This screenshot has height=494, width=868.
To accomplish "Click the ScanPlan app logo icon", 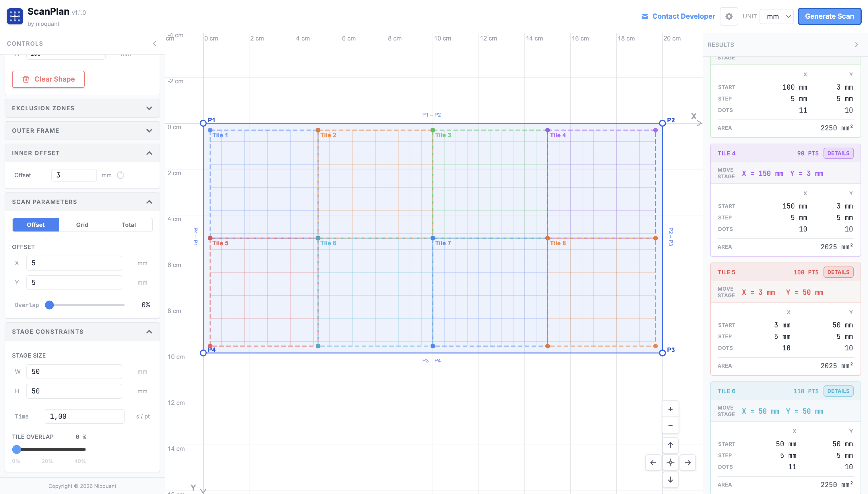I will (15, 16).
